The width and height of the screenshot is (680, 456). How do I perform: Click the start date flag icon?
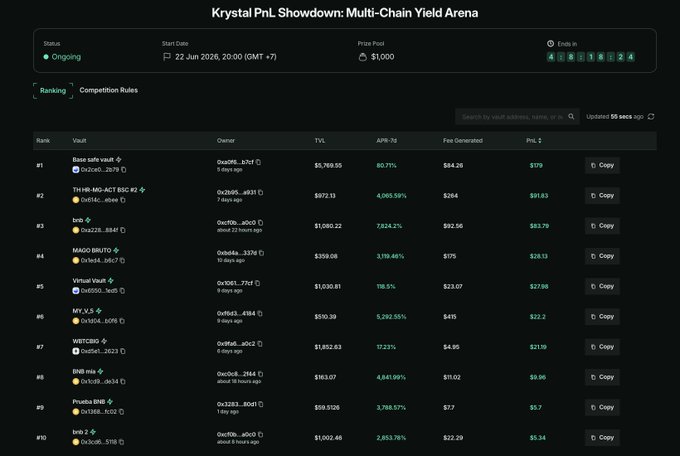tap(167, 57)
